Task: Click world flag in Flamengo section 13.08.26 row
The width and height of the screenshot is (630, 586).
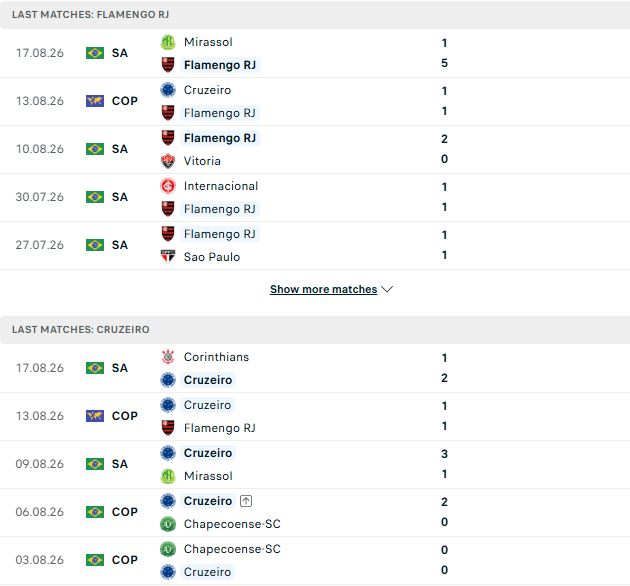Action: pos(95,101)
